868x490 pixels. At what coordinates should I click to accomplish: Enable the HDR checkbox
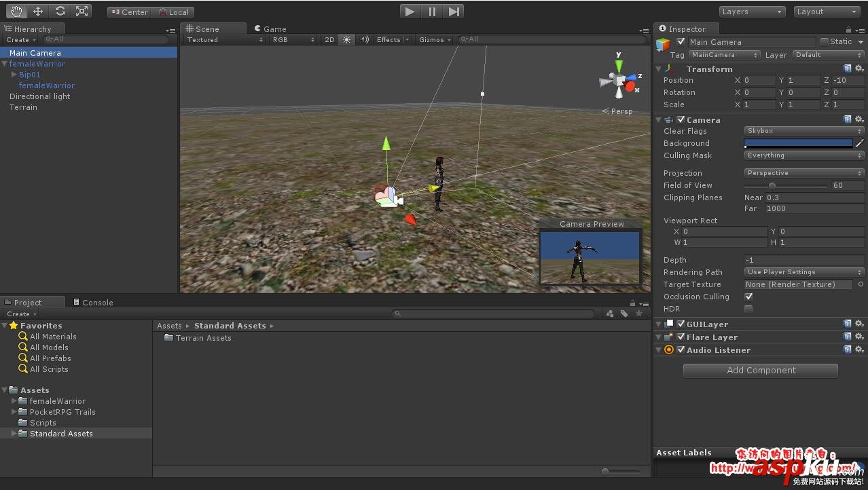[748, 309]
